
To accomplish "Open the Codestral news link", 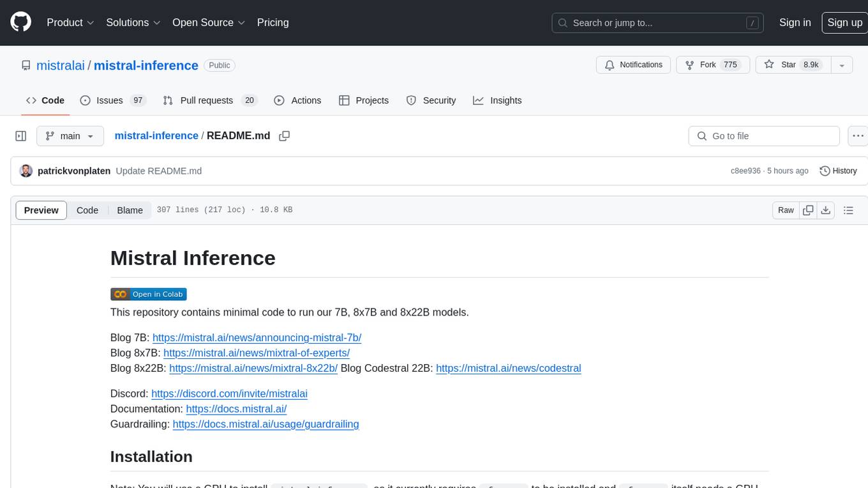I will [508, 368].
